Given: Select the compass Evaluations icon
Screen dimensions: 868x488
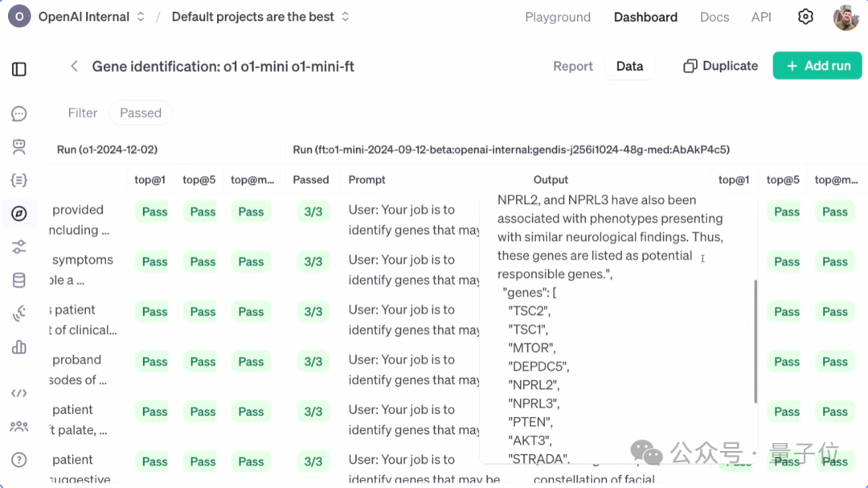Looking at the screenshot, I should (19, 213).
